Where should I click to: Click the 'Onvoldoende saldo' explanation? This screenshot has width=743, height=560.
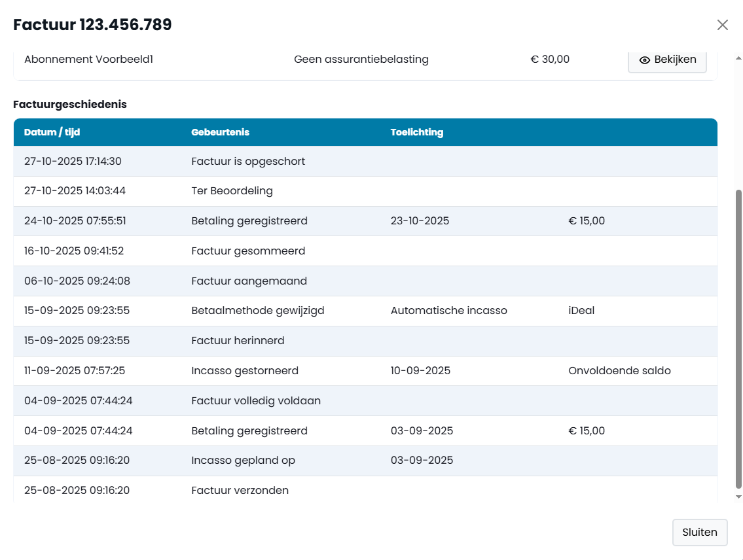619,371
